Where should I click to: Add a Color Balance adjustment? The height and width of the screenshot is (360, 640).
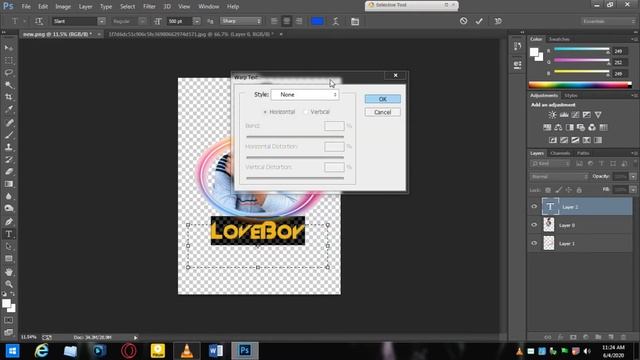(558, 127)
